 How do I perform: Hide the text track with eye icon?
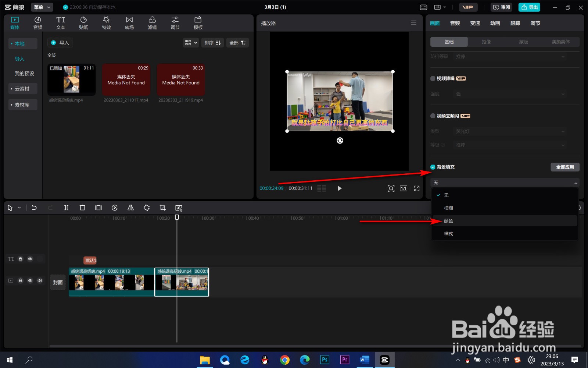(30, 259)
